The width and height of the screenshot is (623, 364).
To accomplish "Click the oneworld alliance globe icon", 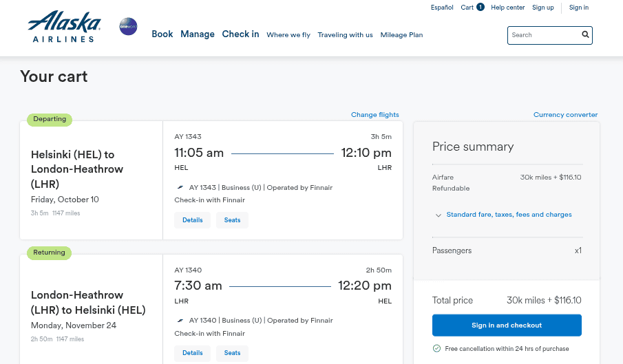I will click(128, 27).
